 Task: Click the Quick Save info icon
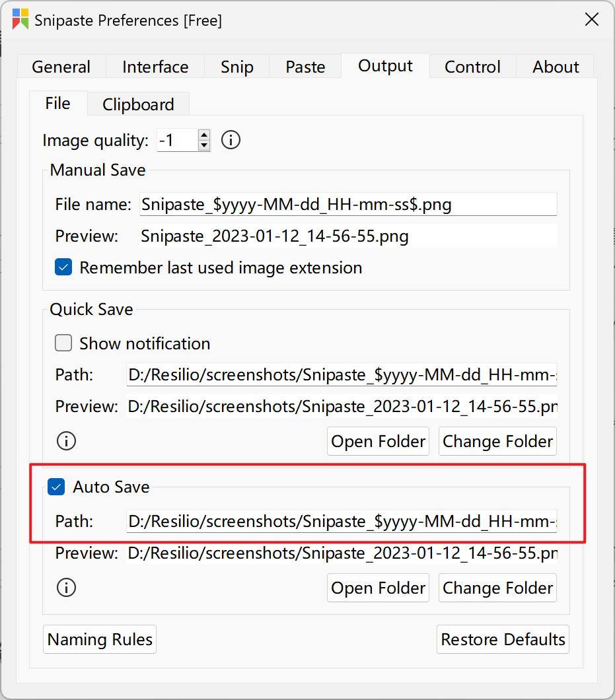point(66,441)
